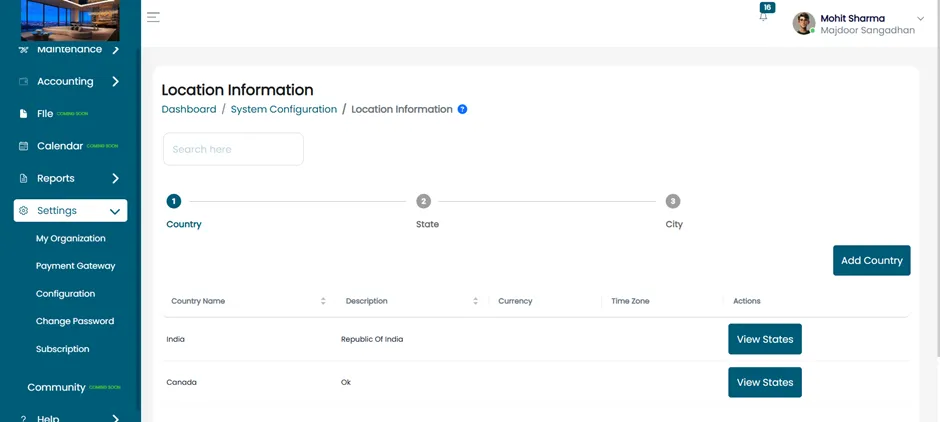
Task: Click the Location Information page heading
Action: 237,90
